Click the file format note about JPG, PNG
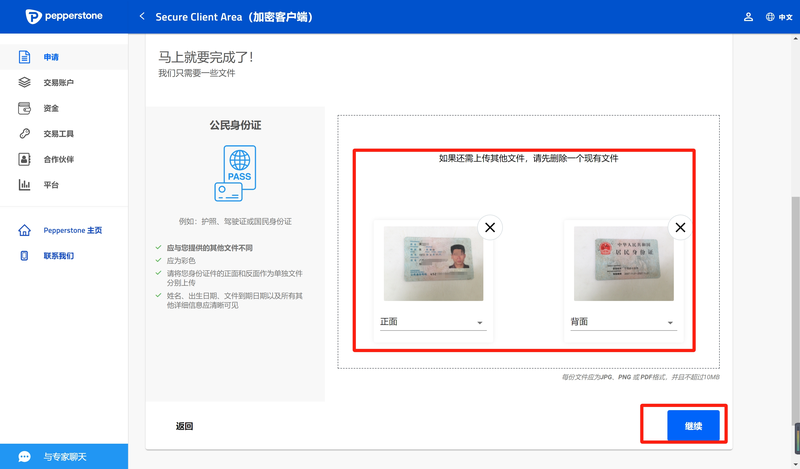Screen dimensions: 800x469 click(x=640, y=377)
